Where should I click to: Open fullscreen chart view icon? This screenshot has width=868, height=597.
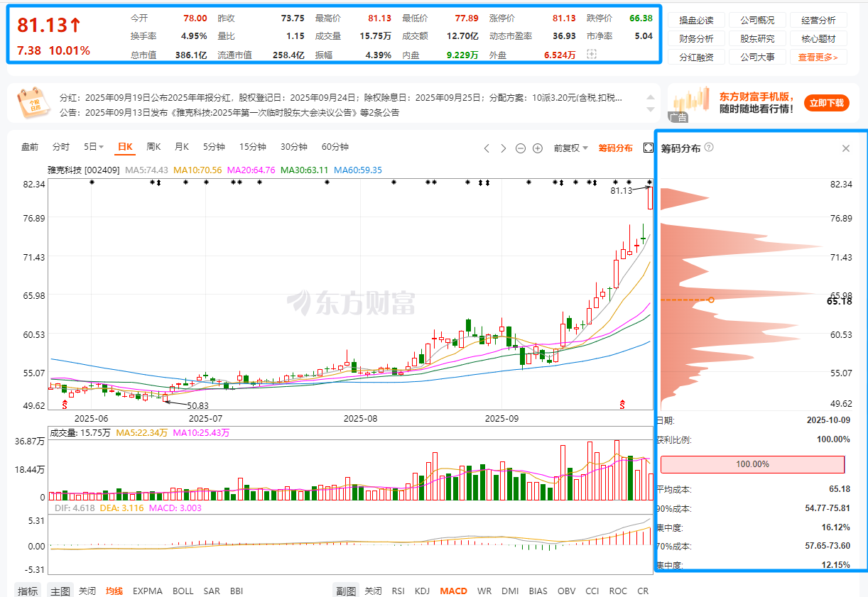click(648, 148)
